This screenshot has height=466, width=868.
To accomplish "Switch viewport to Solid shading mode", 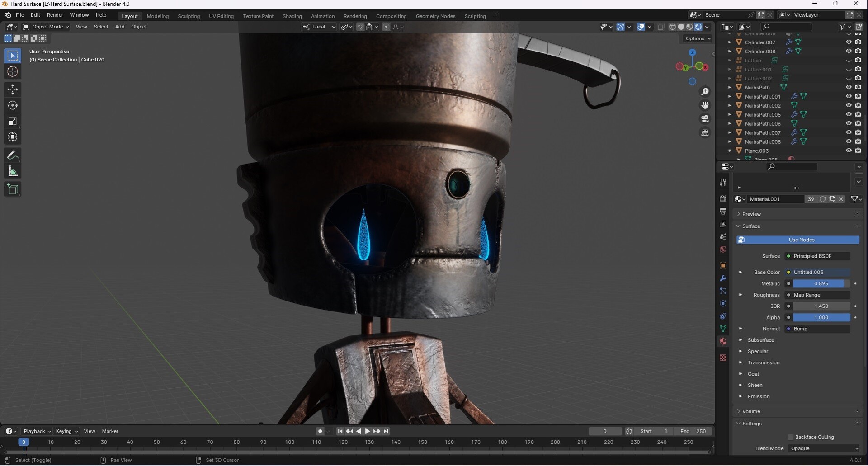I will pyautogui.click(x=680, y=26).
